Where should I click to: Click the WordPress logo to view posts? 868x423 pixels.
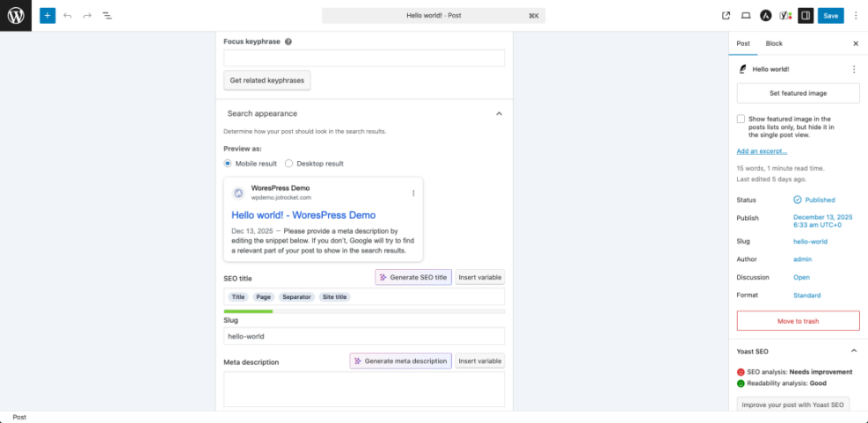pyautogui.click(x=16, y=16)
